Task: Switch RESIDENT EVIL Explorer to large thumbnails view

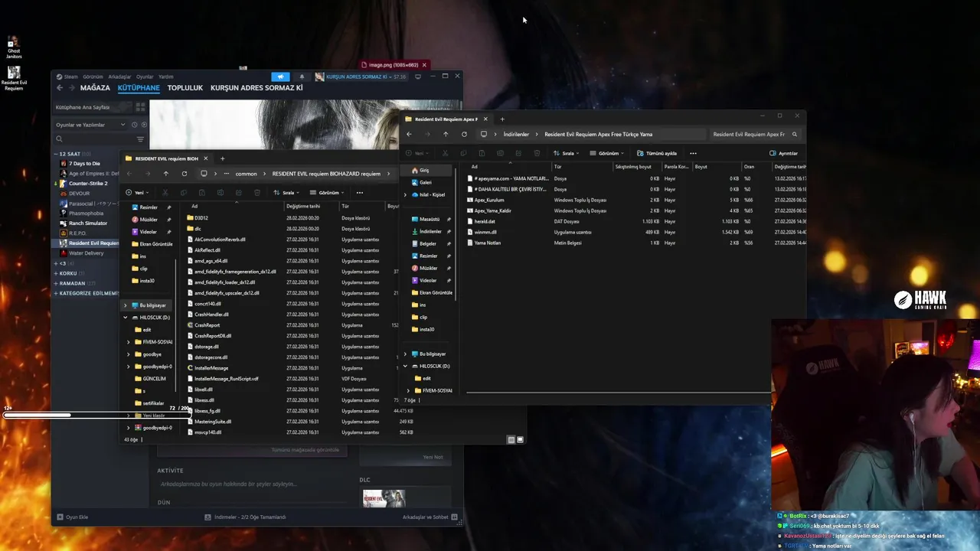Action: [520, 440]
